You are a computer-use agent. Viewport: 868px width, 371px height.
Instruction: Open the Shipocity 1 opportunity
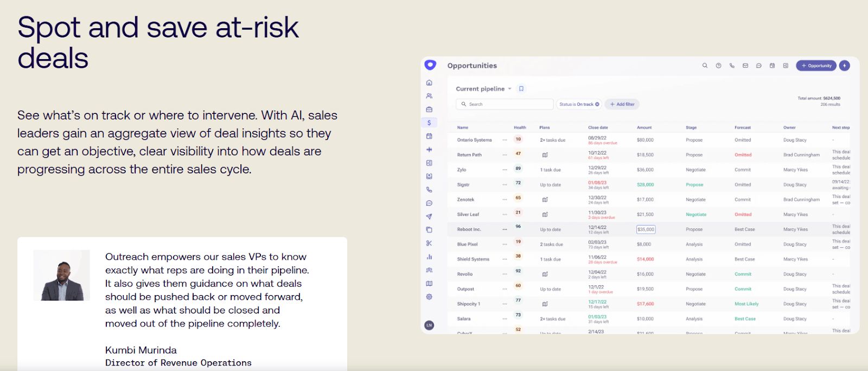468,304
